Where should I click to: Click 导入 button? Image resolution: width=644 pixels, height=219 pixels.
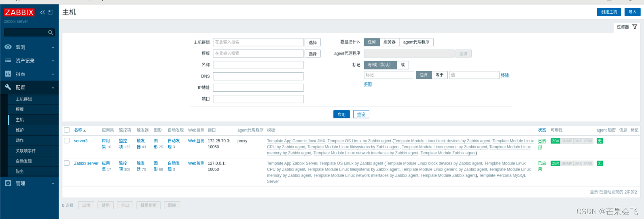click(x=632, y=12)
